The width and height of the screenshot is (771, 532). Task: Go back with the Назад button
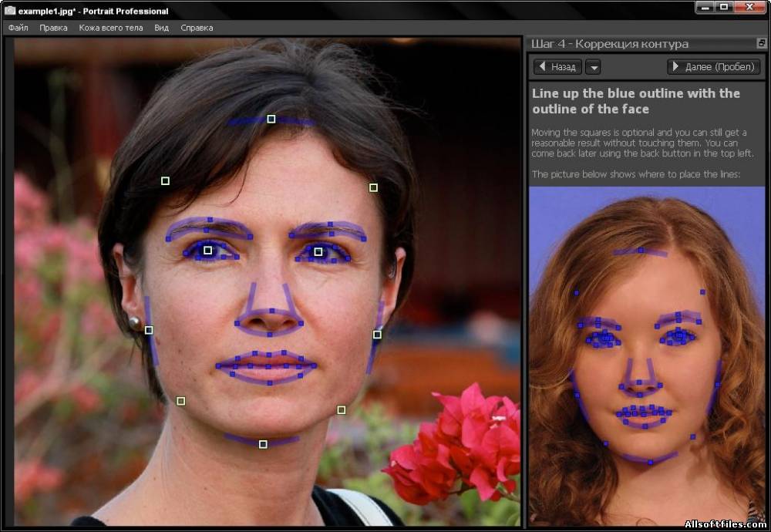(557, 67)
